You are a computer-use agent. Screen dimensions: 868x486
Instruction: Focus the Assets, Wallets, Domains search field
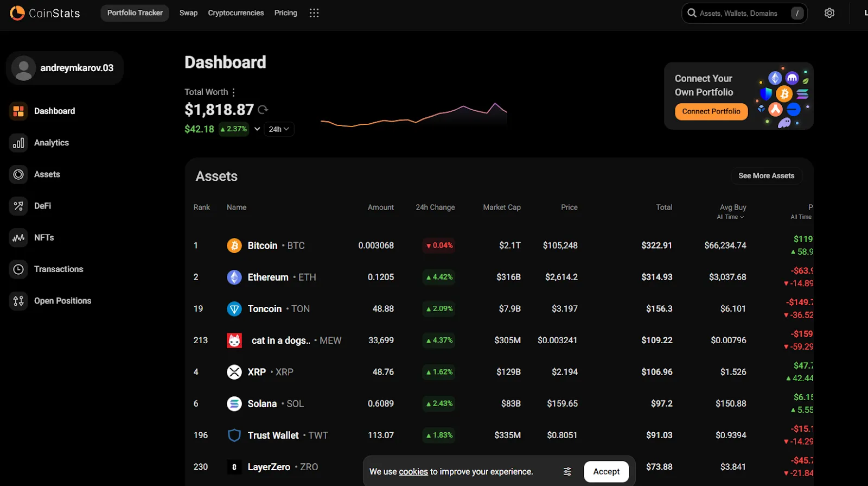pos(744,13)
